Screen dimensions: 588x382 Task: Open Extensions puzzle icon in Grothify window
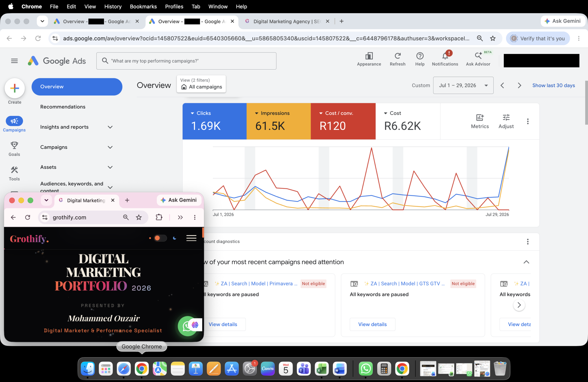coord(159,217)
